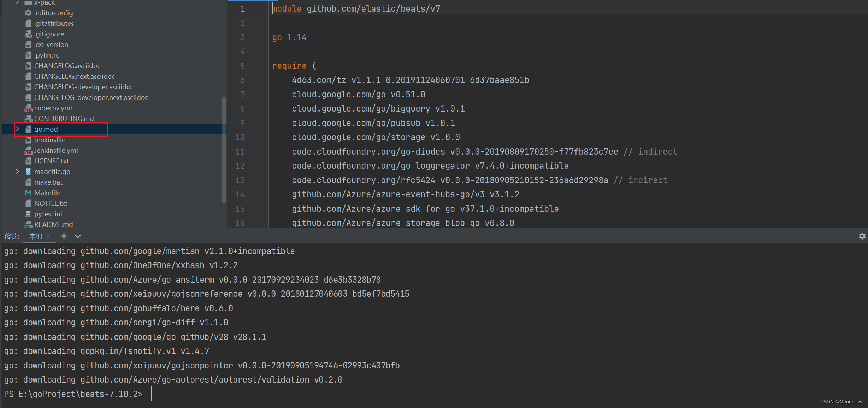Expand the go.mod tree node
The image size is (868, 408).
pos(17,129)
